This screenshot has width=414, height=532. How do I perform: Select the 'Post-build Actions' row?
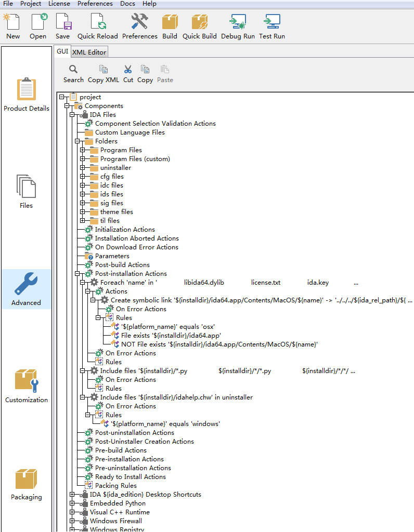pos(122,264)
